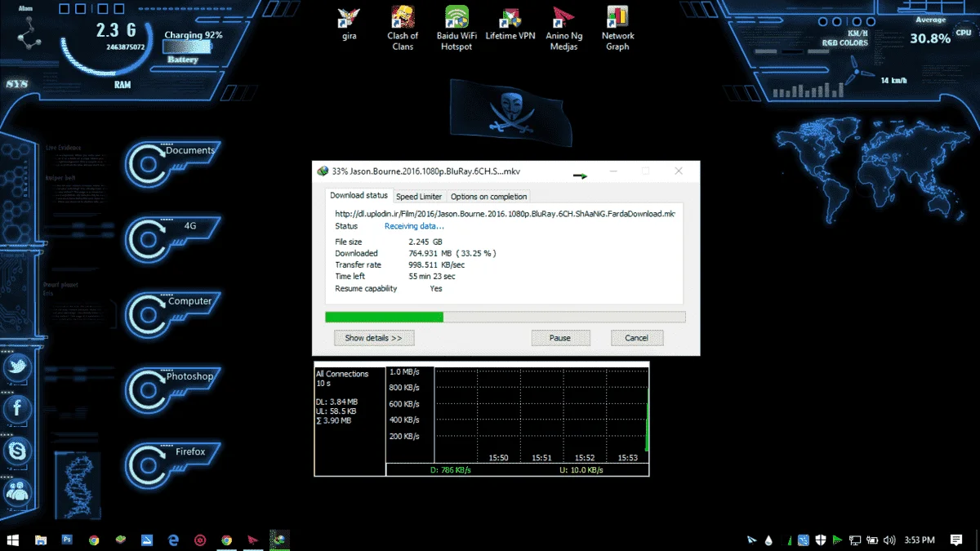Click the 2.245 GB file size
The height and width of the screenshot is (551, 980).
click(x=425, y=242)
